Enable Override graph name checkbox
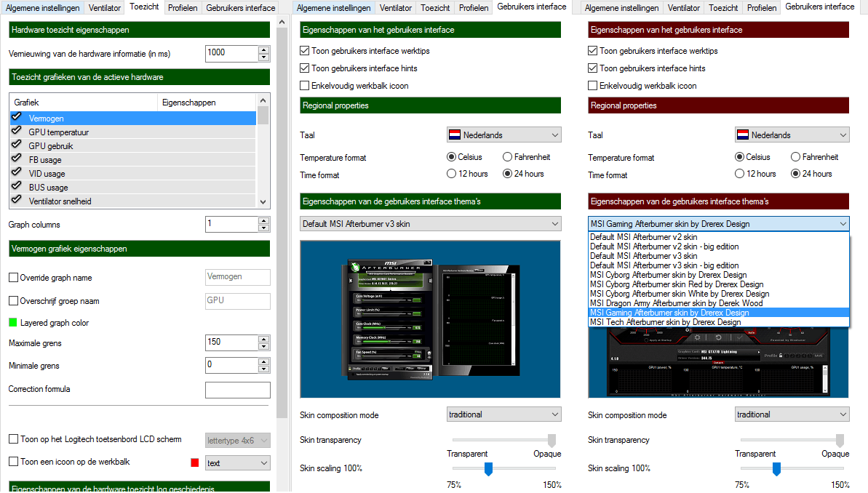Screen dimensions: 868x493 coord(13,278)
